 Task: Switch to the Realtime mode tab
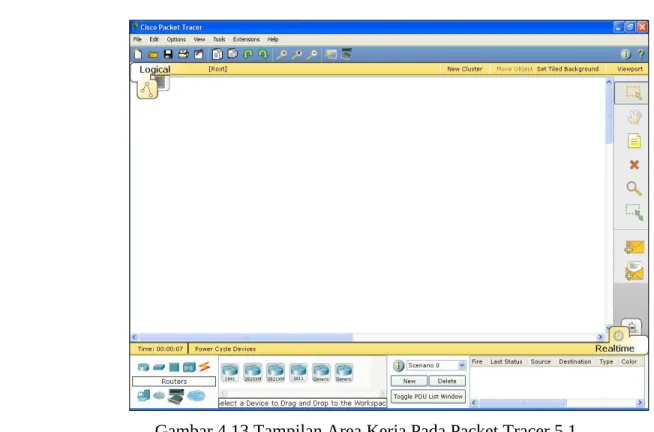[614, 349]
